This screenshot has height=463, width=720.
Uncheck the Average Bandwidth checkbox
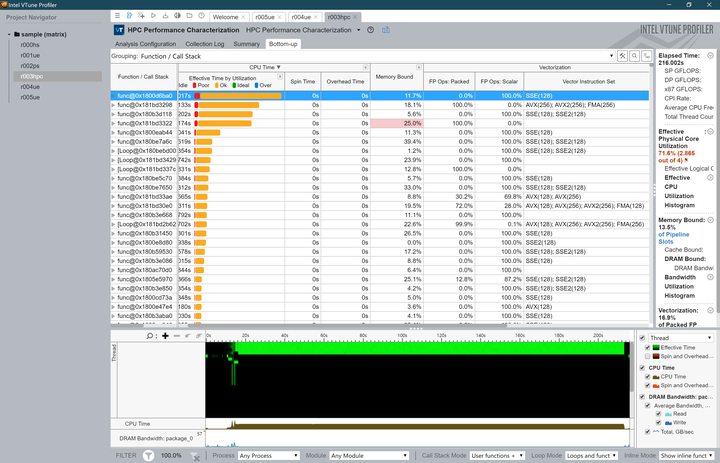point(648,406)
